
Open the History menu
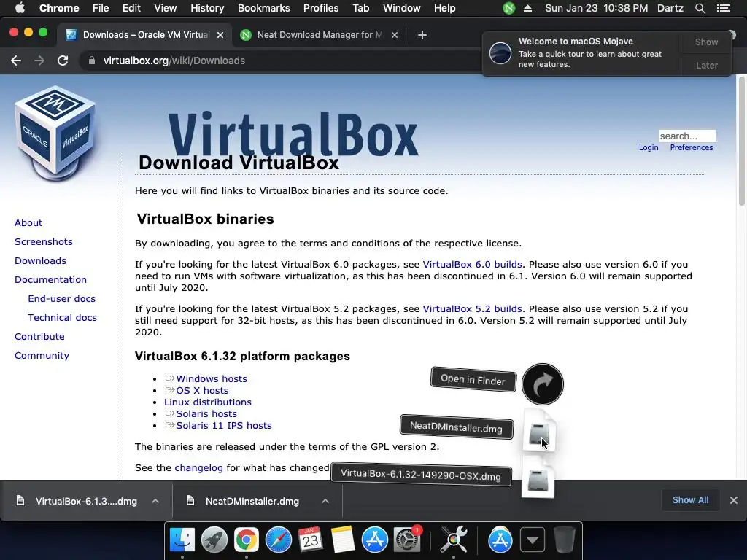point(207,8)
